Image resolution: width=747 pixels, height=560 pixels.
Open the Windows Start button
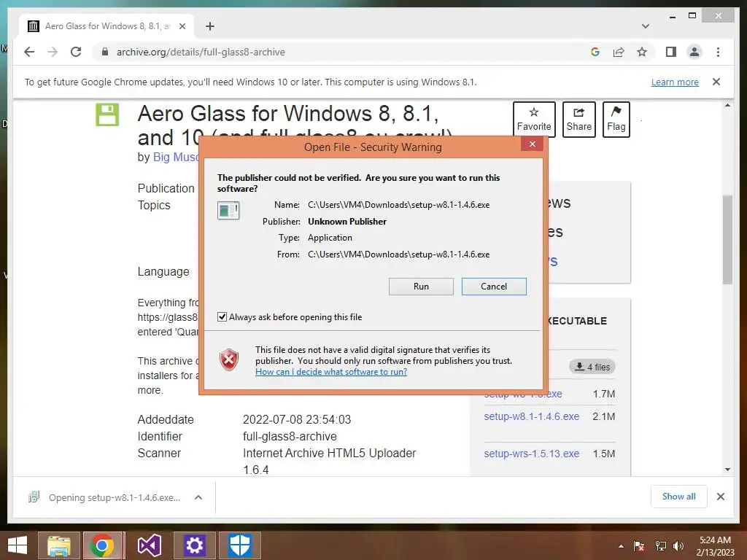tap(18, 545)
